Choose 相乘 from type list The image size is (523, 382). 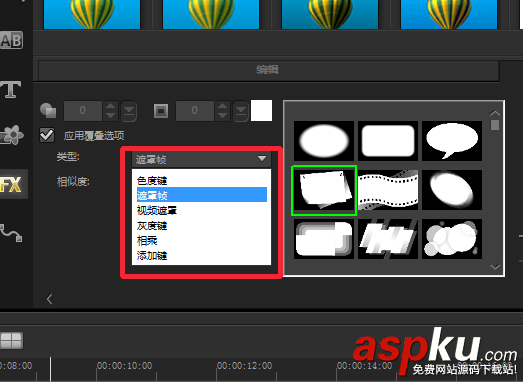pos(202,241)
